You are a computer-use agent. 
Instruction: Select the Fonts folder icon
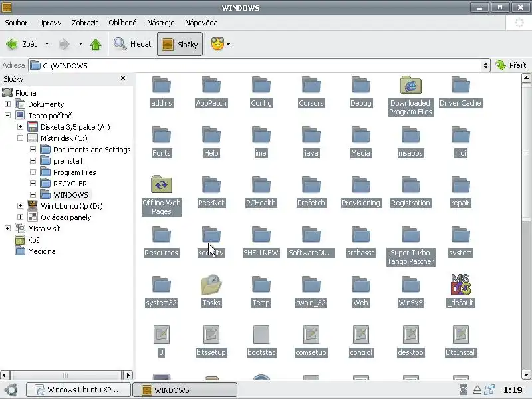pyautogui.click(x=161, y=135)
